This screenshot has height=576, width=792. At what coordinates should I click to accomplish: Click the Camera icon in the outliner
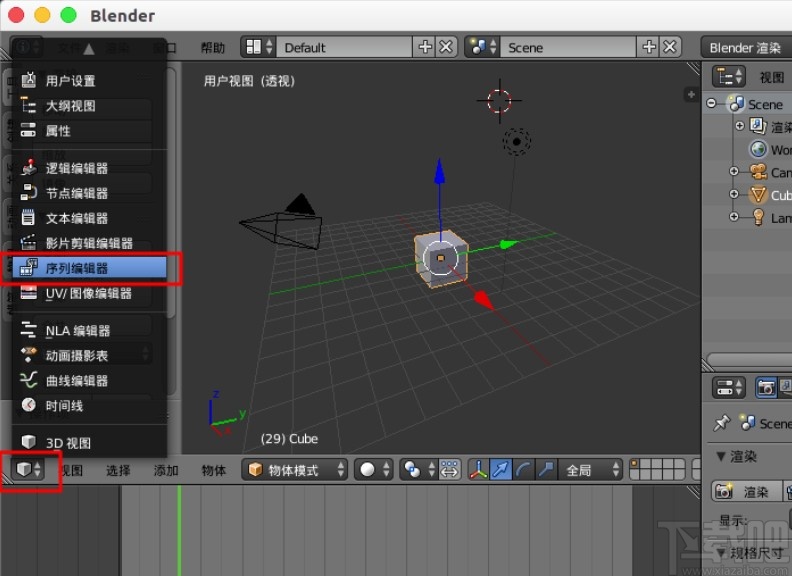758,172
